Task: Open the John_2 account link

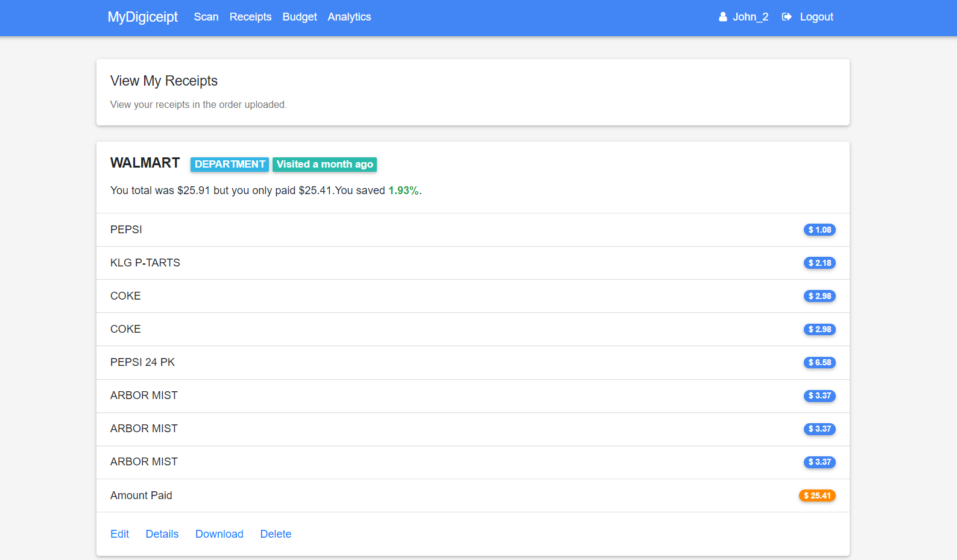Action: click(750, 17)
